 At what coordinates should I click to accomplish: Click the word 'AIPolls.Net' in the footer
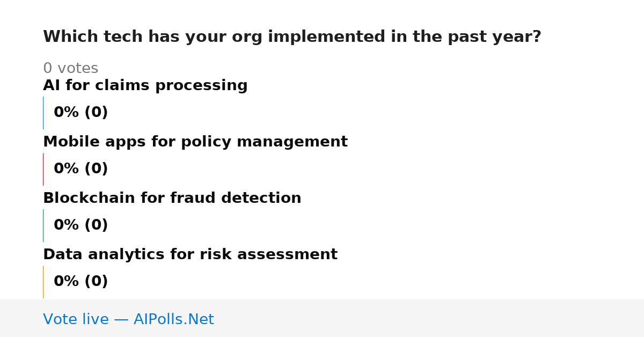pos(173,320)
